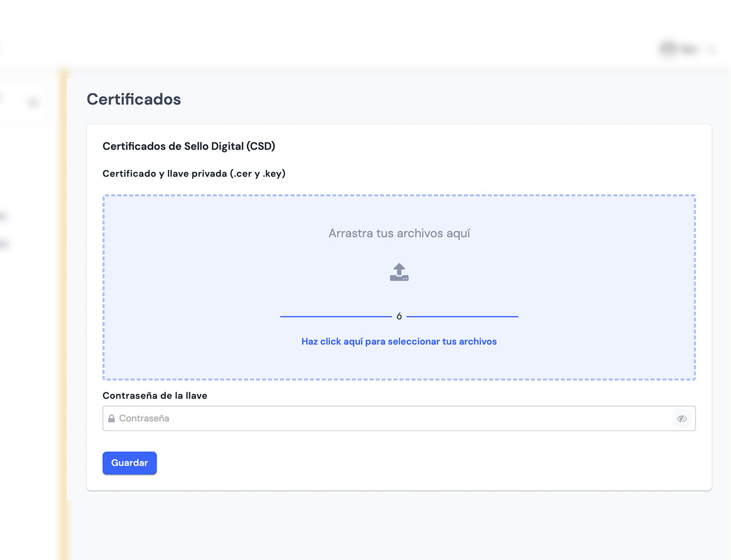The width and height of the screenshot is (731, 560).
Task: Click the Certificados page heading
Action: coord(134,99)
